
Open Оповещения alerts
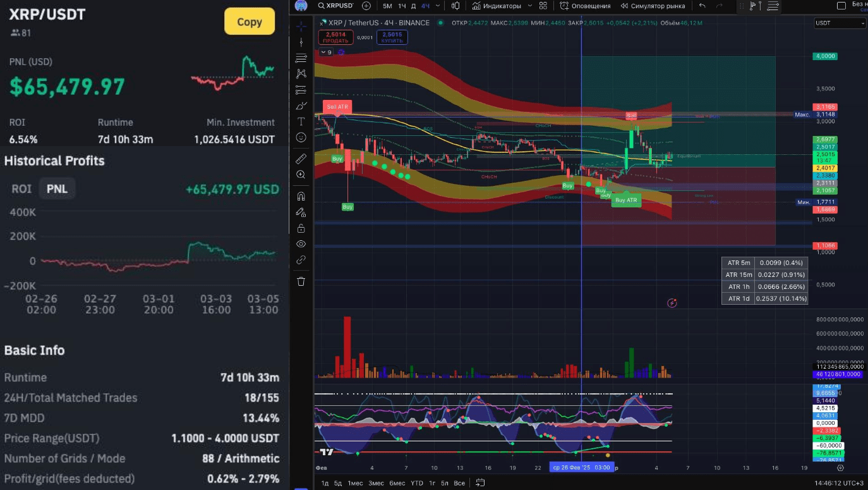pyautogui.click(x=586, y=6)
